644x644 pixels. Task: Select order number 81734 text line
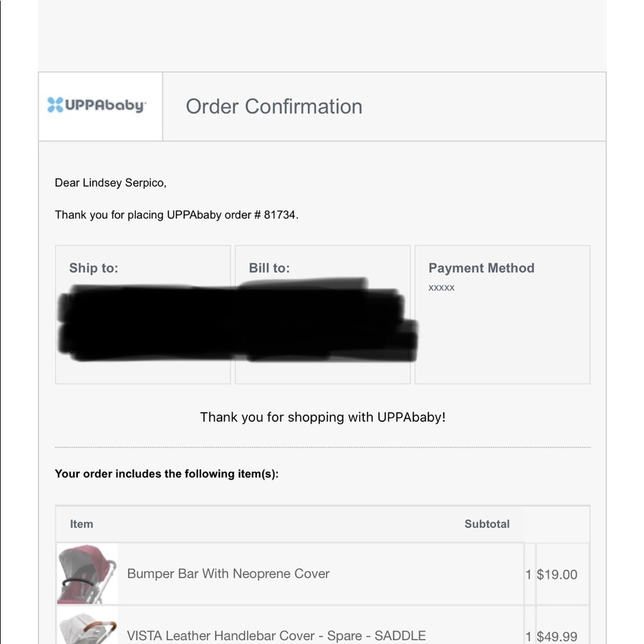coord(176,215)
